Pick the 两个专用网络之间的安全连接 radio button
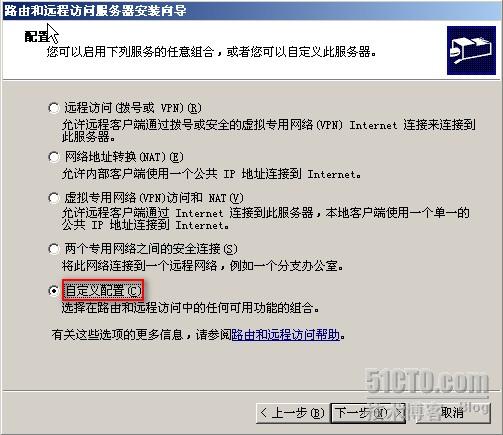The width and height of the screenshot is (503, 435). [x=54, y=249]
